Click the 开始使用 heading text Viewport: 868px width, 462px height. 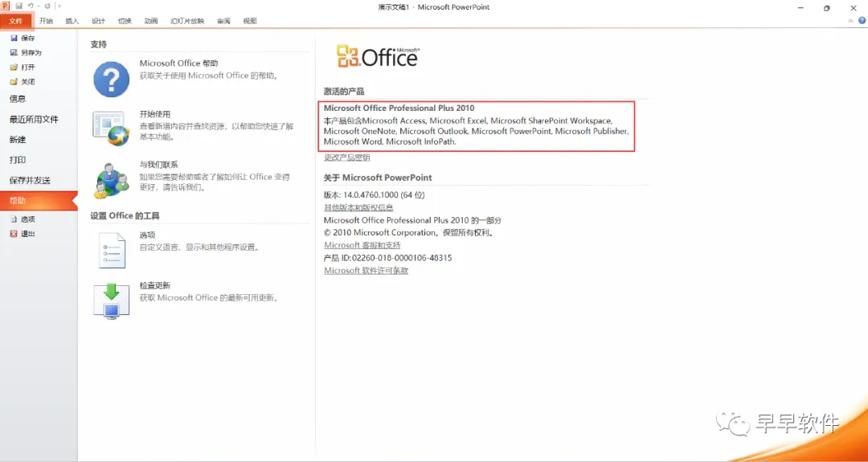155,115
